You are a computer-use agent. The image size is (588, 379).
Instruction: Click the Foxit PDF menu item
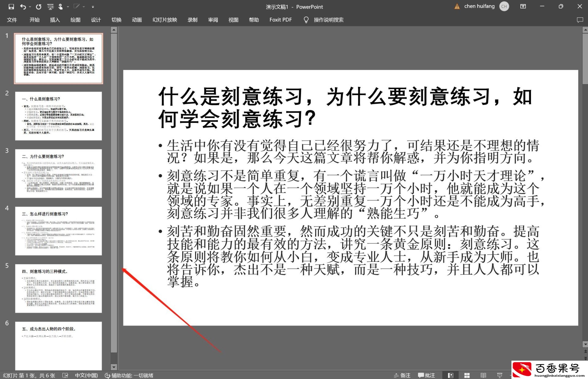pyautogui.click(x=281, y=20)
